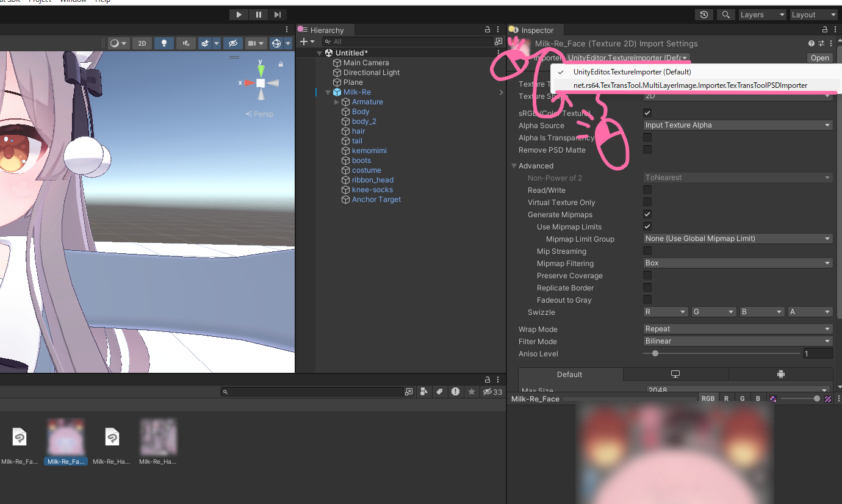This screenshot has width=842, height=504.
Task: Open the Layers dropdown
Action: 761,15
